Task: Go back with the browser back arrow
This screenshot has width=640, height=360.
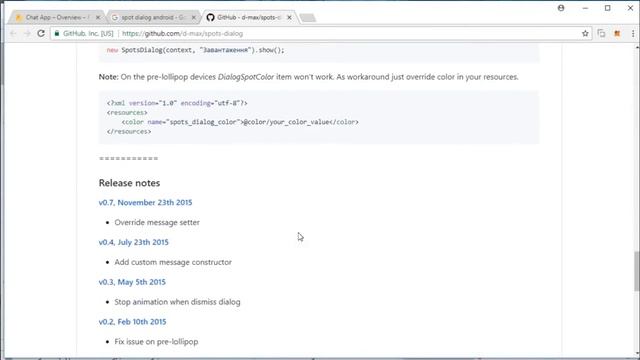Action: [x=13, y=33]
